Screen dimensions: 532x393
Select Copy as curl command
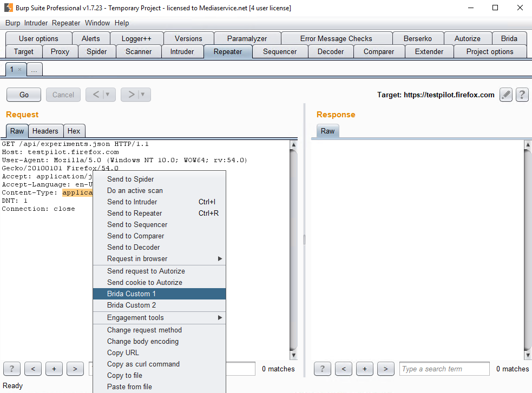tap(143, 364)
